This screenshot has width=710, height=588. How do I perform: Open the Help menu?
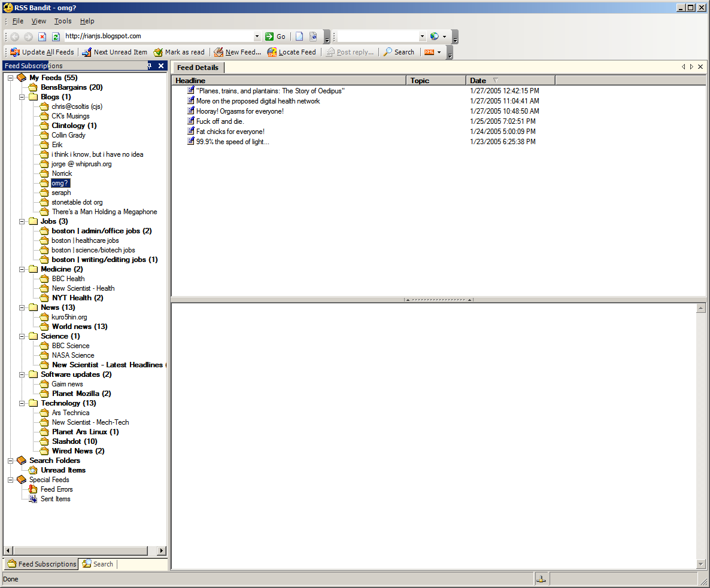point(87,21)
